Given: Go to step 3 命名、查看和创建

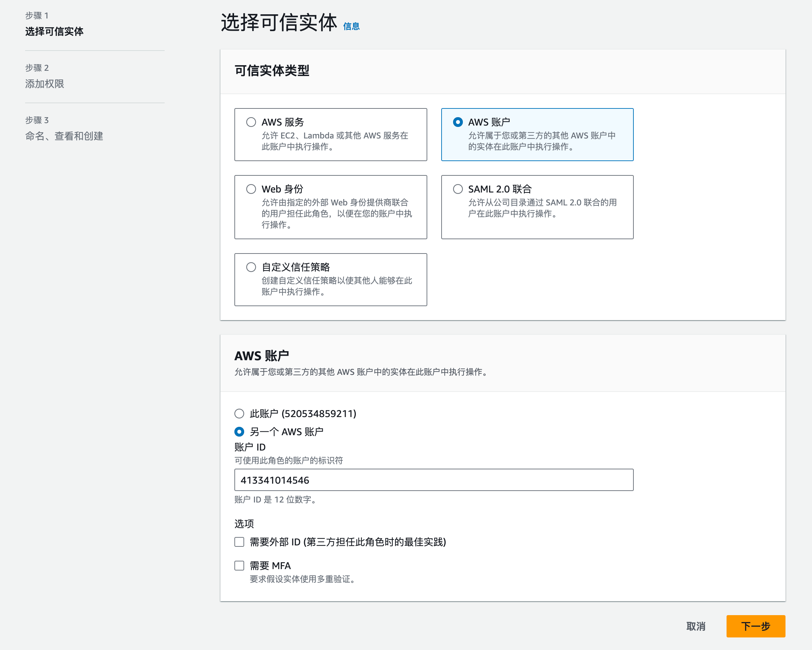Looking at the screenshot, I should point(64,136).
